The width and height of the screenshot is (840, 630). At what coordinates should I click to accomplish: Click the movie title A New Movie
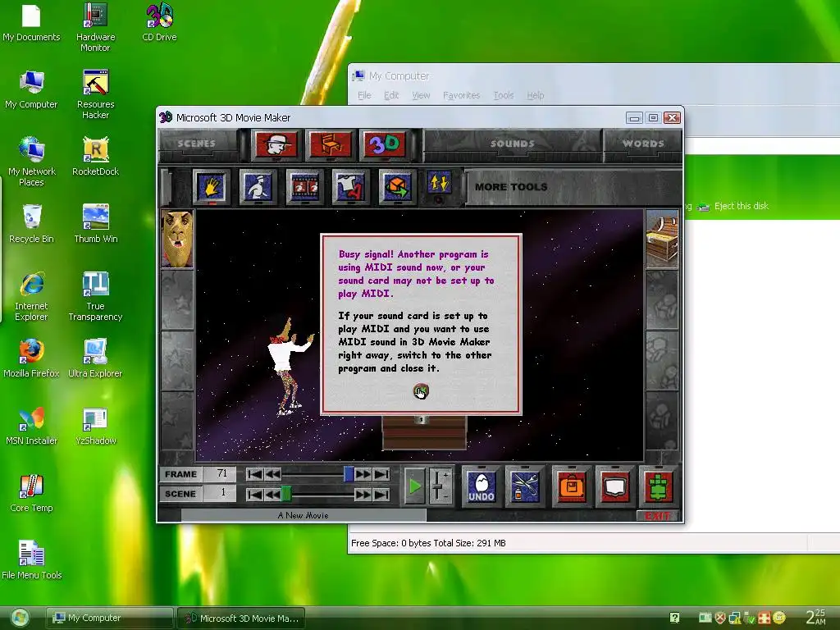304,515
